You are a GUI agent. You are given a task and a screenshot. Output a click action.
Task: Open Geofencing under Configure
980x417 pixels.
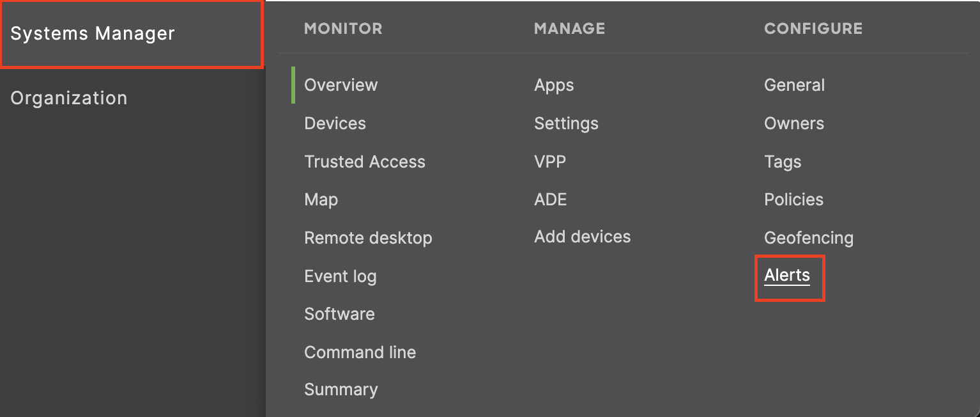click(808, 238)
